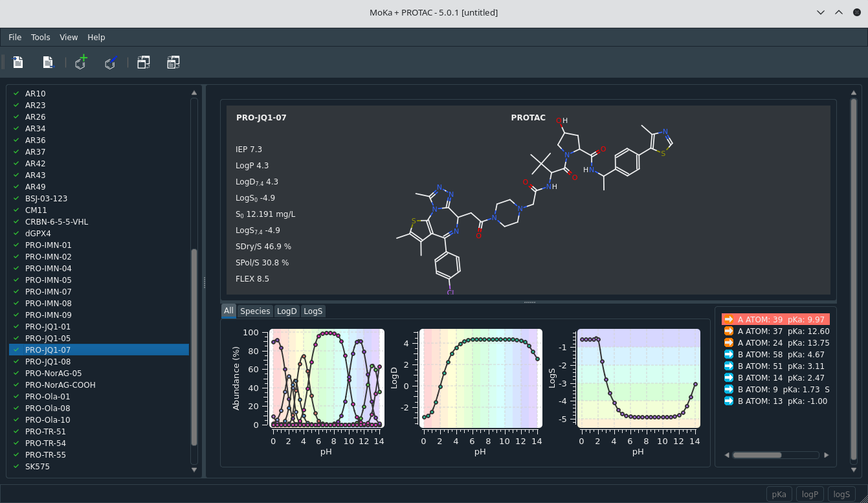Click the green checkmark next to PRO-IMN-01
The height and width of the screenshot is (503, 868).
tap(16, 245)
